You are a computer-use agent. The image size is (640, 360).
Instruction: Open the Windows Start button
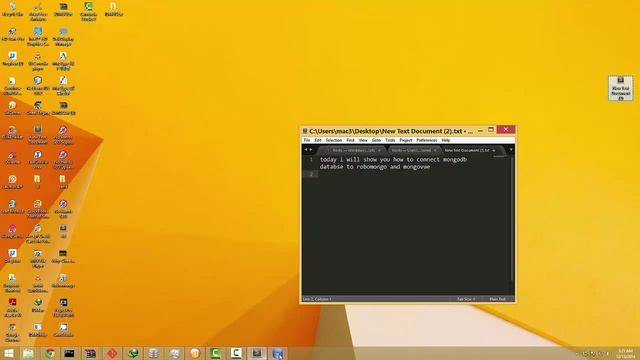[8, 353]
